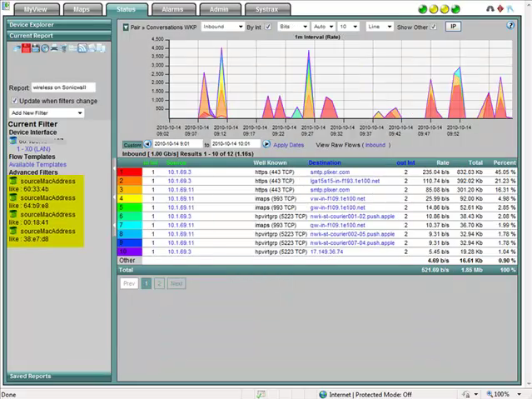Click the RSS feed icon in report toolbar

[x=82, y=48]
